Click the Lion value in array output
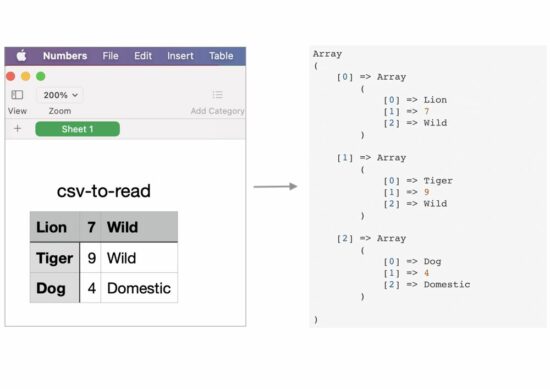 coord(435,100)
